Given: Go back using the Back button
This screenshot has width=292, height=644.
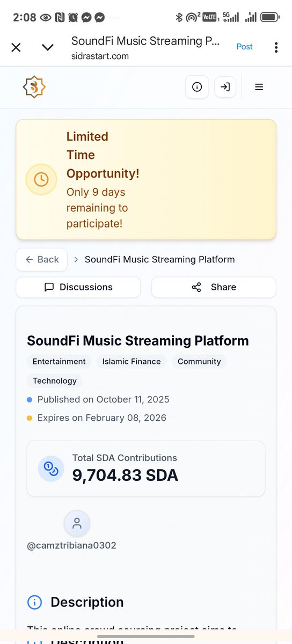Looking at the screenshot, I should tap(42, 259).
